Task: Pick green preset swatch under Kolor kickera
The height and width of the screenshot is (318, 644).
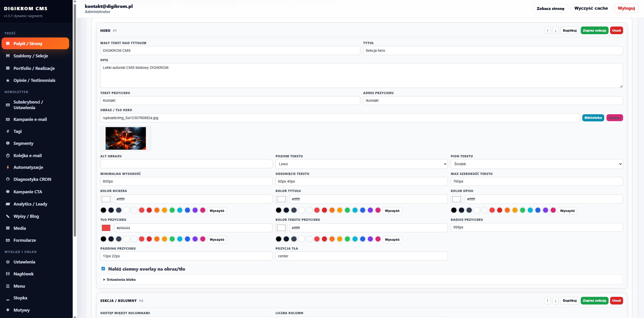Action: (172, 210)
